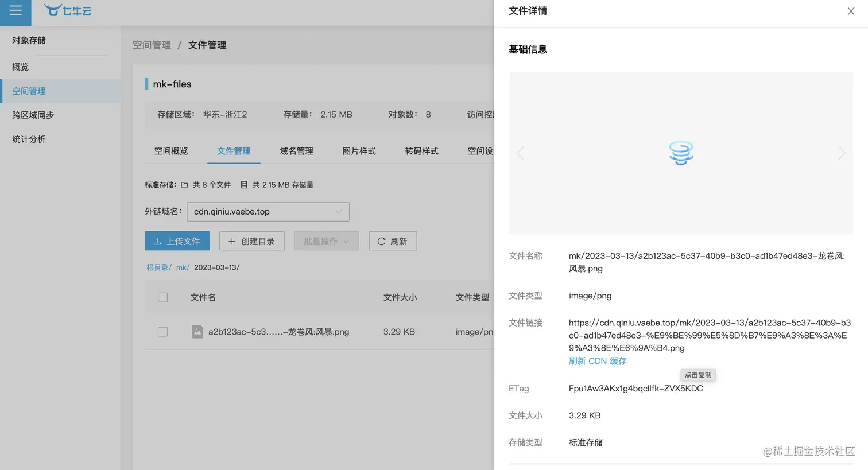Click the file name a2b123ac-5c3......-龙卷风:风暴.png
The width and height of the screenshot is (868, 470).
(x=278, y=332)
